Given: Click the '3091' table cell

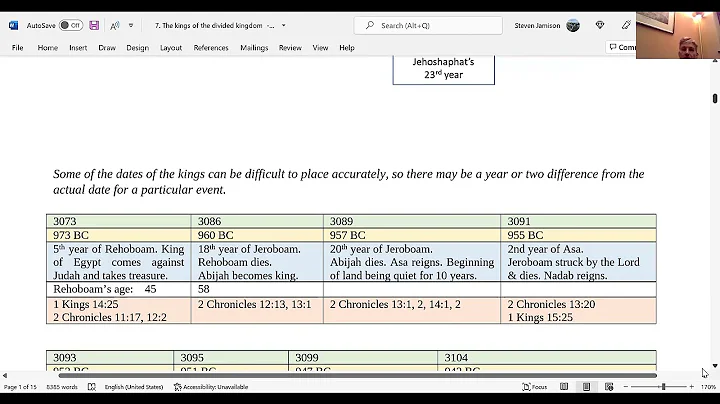Looking at the screenshot, I should [579, 221].
